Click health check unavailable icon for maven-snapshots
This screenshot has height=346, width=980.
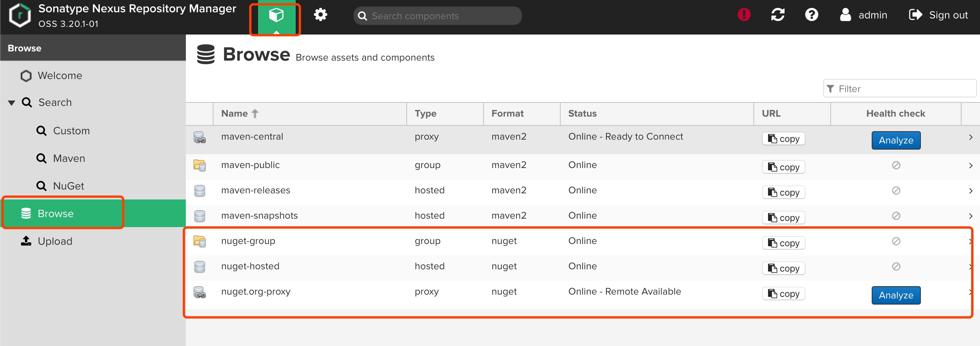tap(896, 216)
